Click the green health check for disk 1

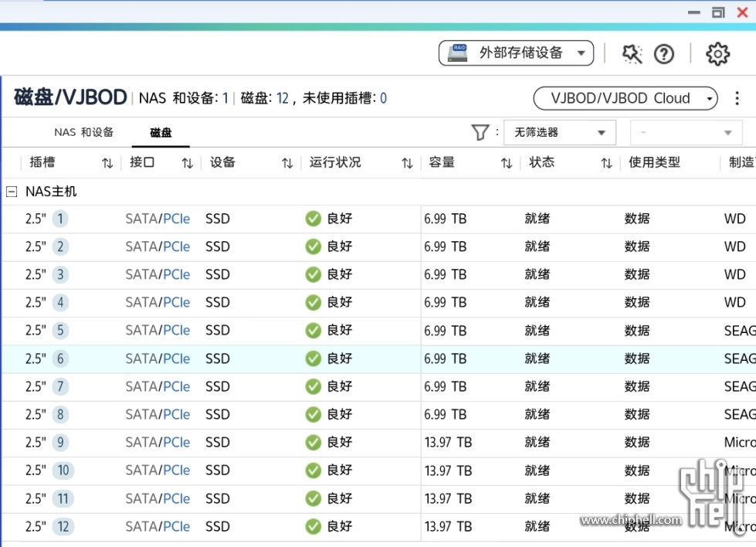pyautogui.click(x=314, y=219)
